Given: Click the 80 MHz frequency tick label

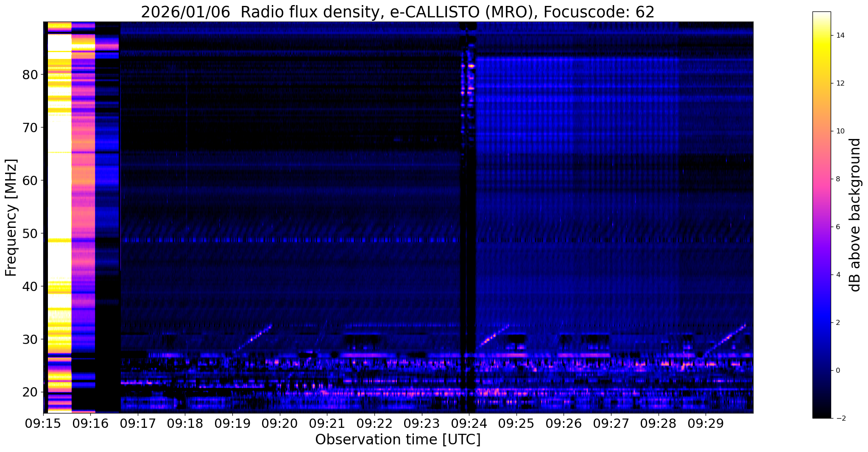Looking at the screenshot, I should (x=30, y=75).
